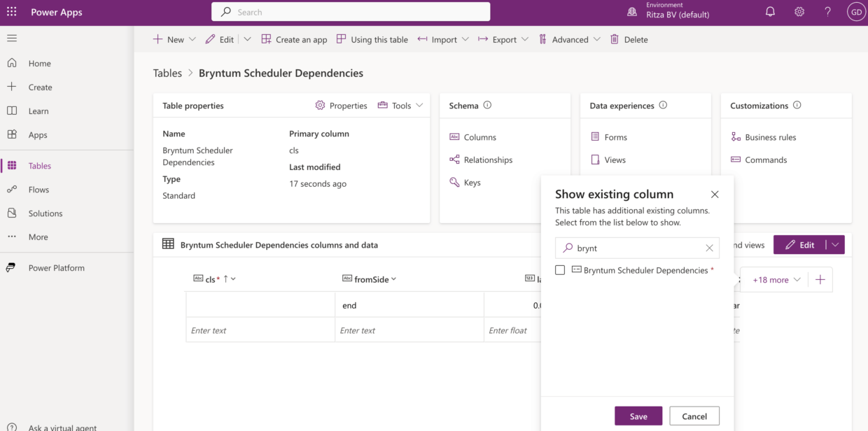Collapse the left navigation sidebar
This screenshot has height=431, width=868.
tap(13, 38)
